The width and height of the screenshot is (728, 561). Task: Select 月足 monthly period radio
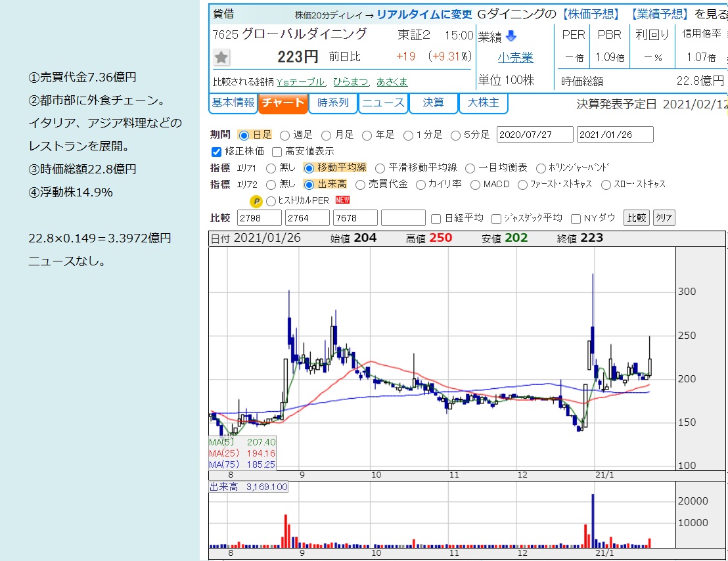click(327, 135)
